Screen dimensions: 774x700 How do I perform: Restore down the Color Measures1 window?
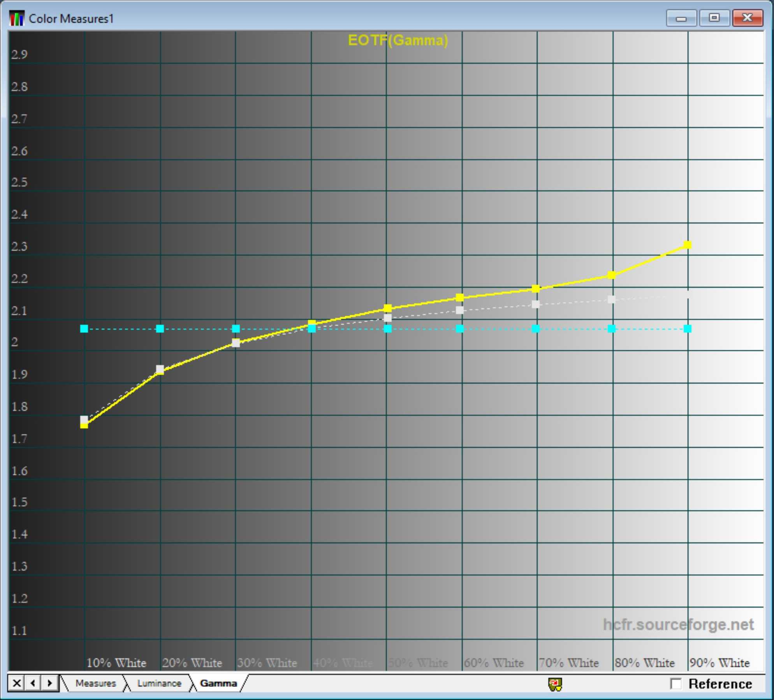[x=714, y=18]
